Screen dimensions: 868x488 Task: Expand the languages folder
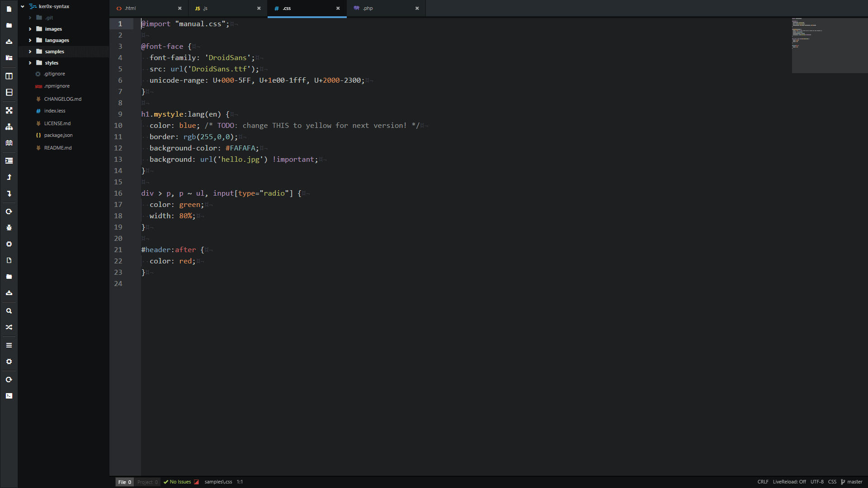30,40
